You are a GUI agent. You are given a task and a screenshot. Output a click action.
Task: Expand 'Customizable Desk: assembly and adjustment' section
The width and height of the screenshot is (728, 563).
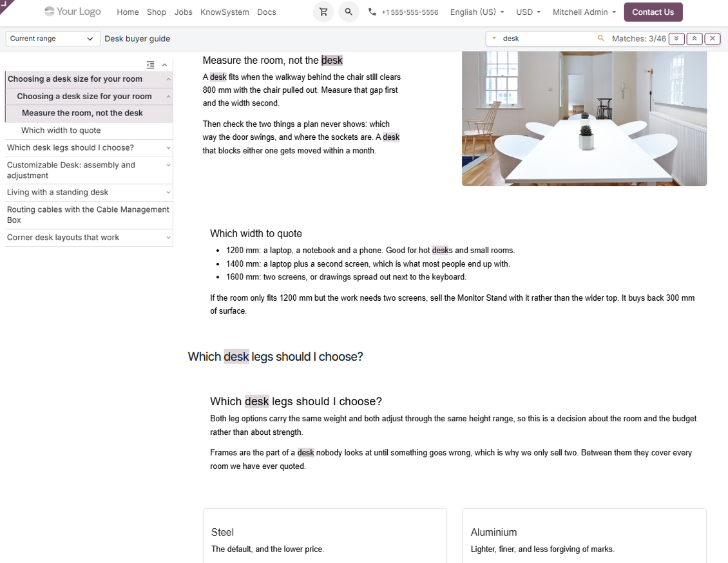[x=169, y=166]
